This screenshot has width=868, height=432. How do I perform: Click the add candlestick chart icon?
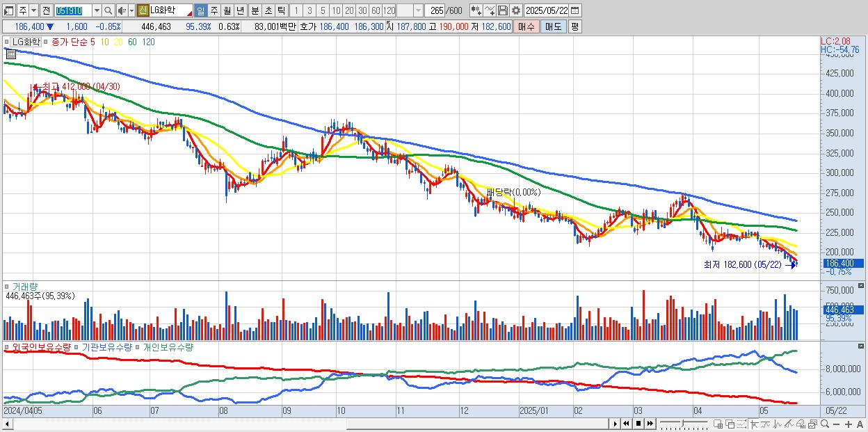tap(476, 10)
